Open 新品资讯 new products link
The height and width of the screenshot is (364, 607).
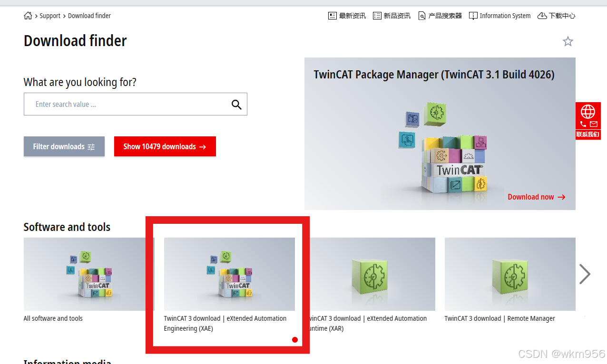397,16
